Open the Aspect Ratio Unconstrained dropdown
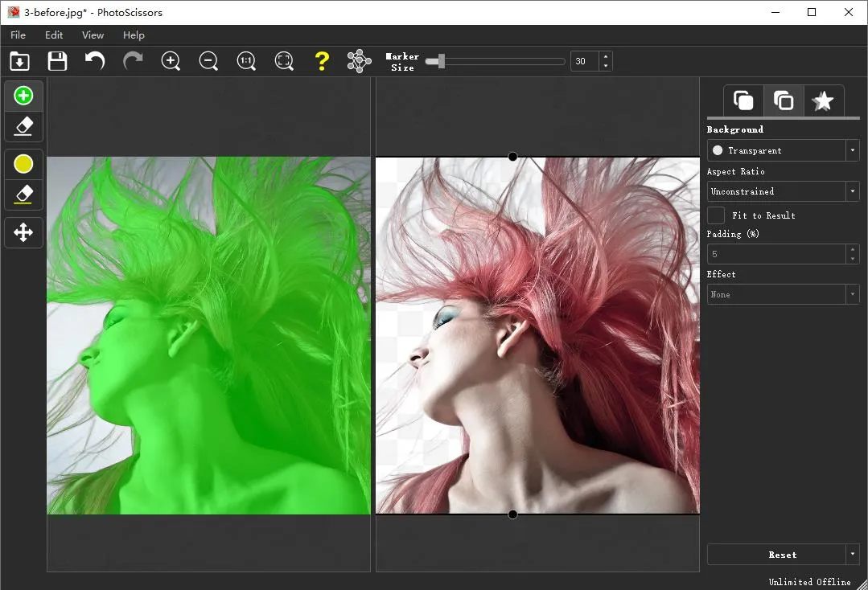 click(852, 191)
